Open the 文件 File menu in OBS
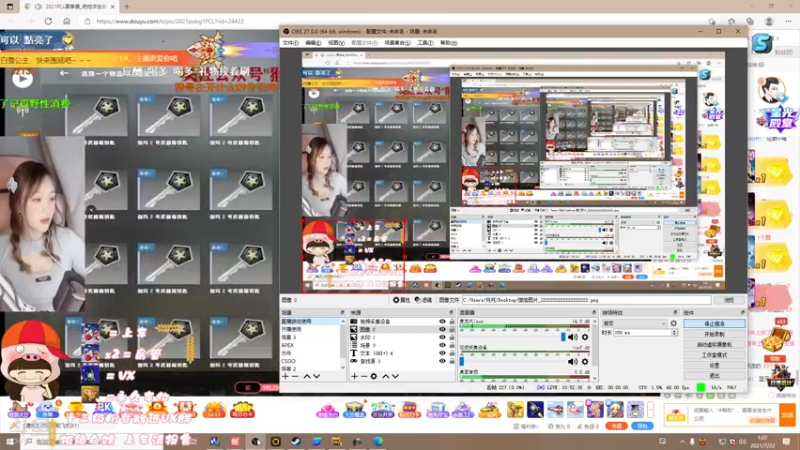This screenshot has height=450, width=800. [290, 43]
